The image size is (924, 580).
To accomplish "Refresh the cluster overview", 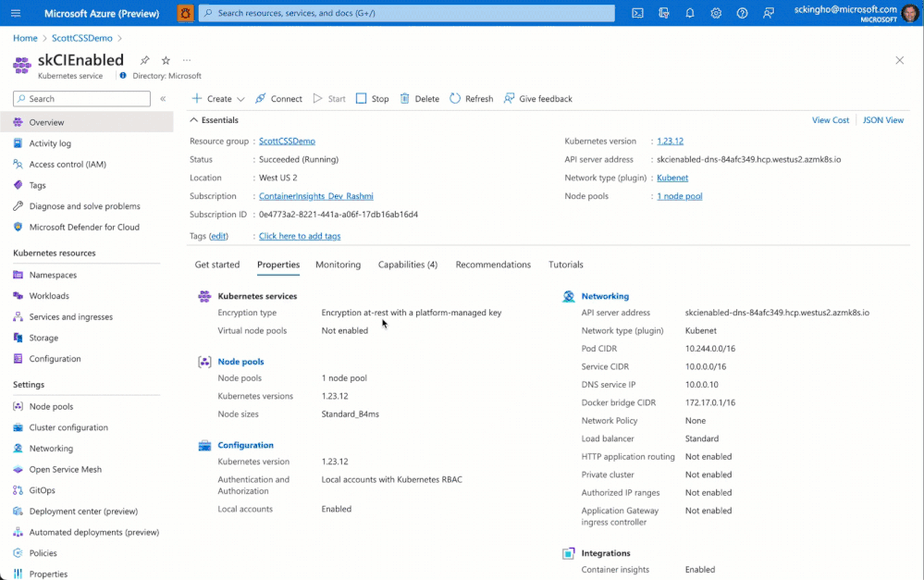I will point(472,99).
